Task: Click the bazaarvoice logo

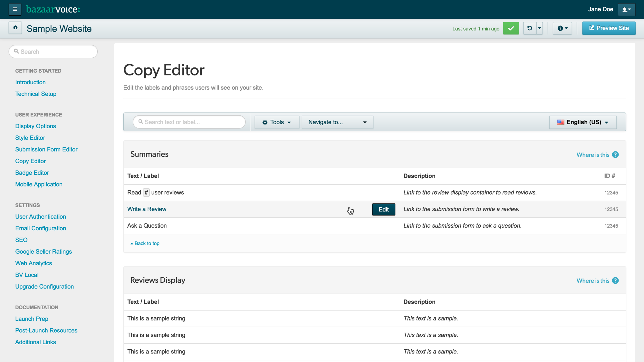Action: point(53,9)
